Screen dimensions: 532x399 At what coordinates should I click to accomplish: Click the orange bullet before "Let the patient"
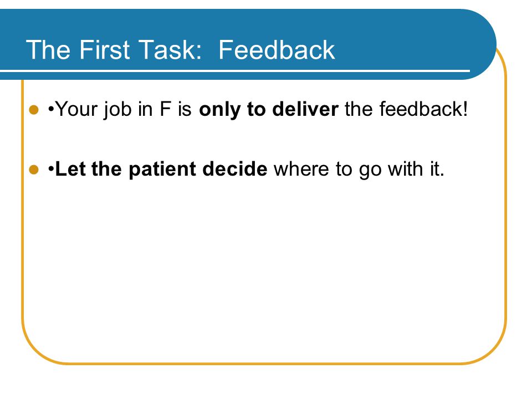[x=34, y=170]
